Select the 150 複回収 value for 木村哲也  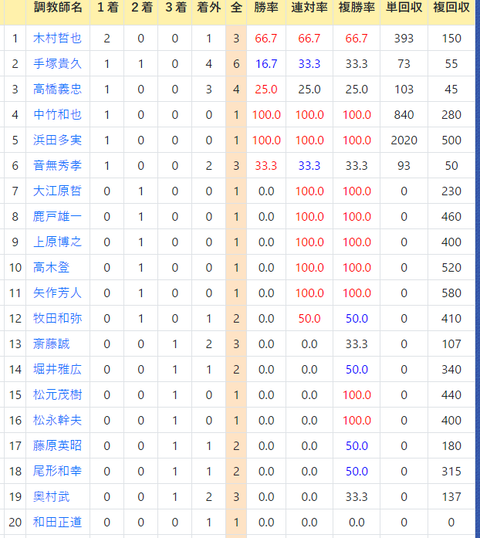(451, 38)
